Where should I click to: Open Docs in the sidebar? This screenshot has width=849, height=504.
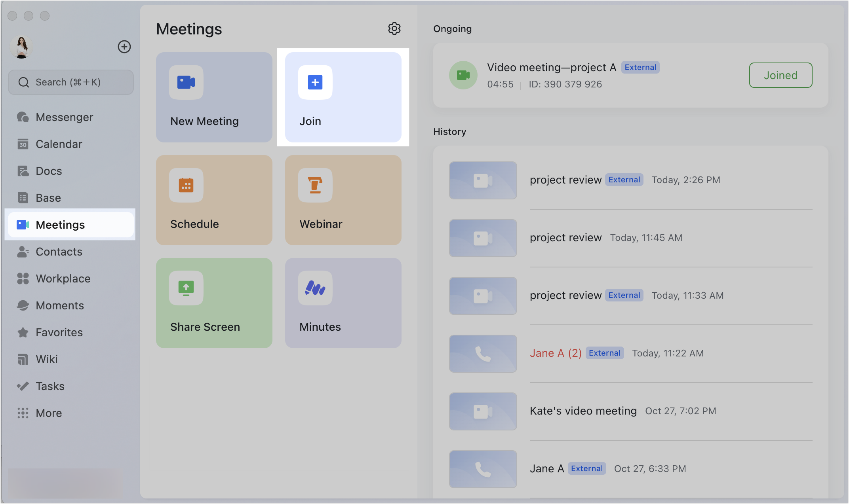[49, 171]
